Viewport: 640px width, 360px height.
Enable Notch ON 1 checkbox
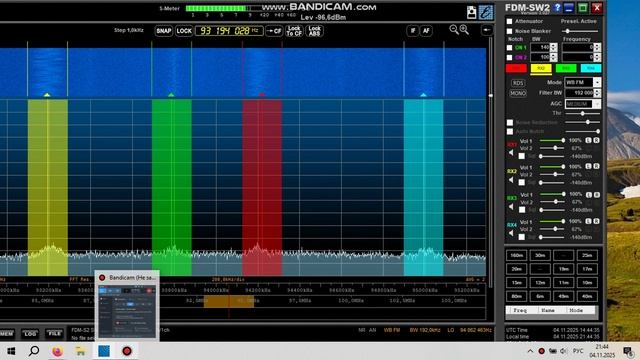pos(509,48)
